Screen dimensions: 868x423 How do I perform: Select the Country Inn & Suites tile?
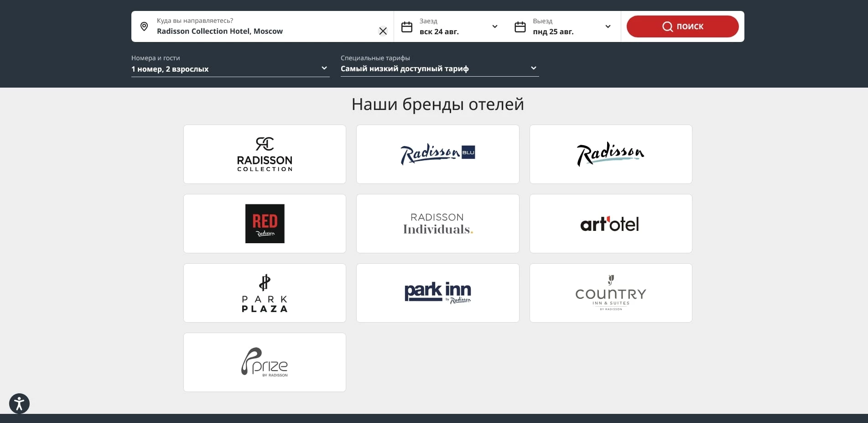[611, 292]
